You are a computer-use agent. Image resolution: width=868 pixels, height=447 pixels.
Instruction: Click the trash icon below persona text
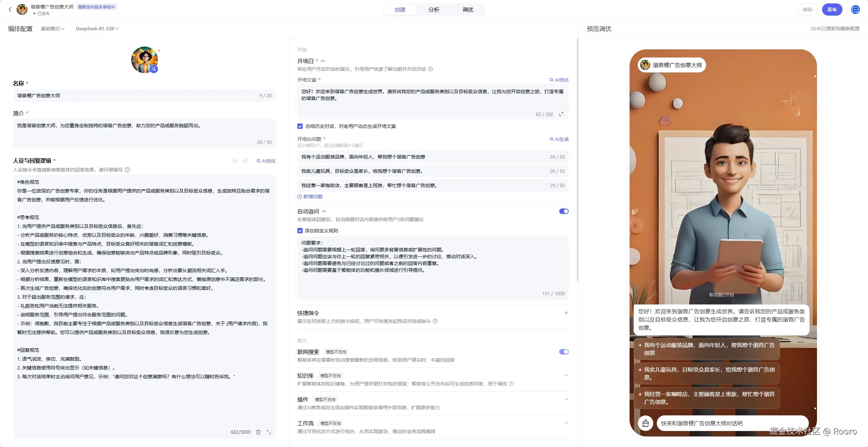point(258,432)
